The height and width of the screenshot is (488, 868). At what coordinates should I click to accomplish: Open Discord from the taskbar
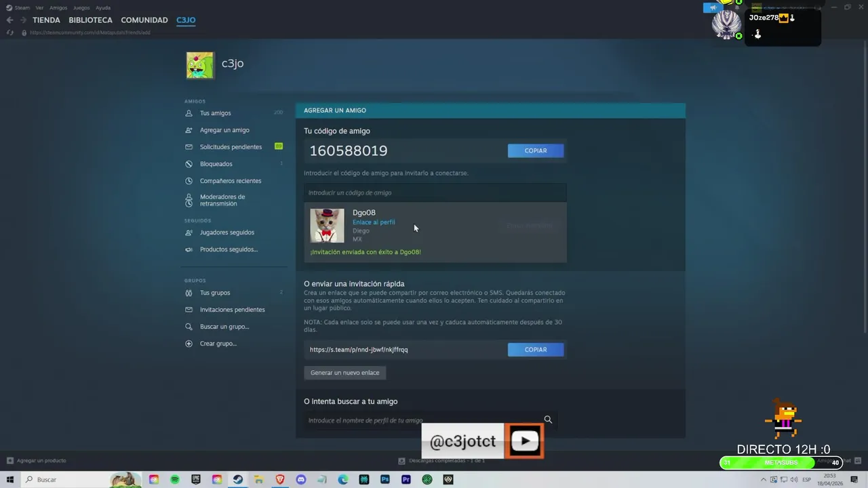coord(301,480)
